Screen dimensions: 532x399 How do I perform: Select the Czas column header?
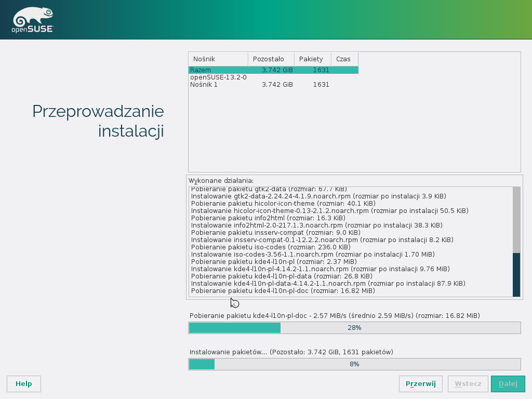[344, 59]
